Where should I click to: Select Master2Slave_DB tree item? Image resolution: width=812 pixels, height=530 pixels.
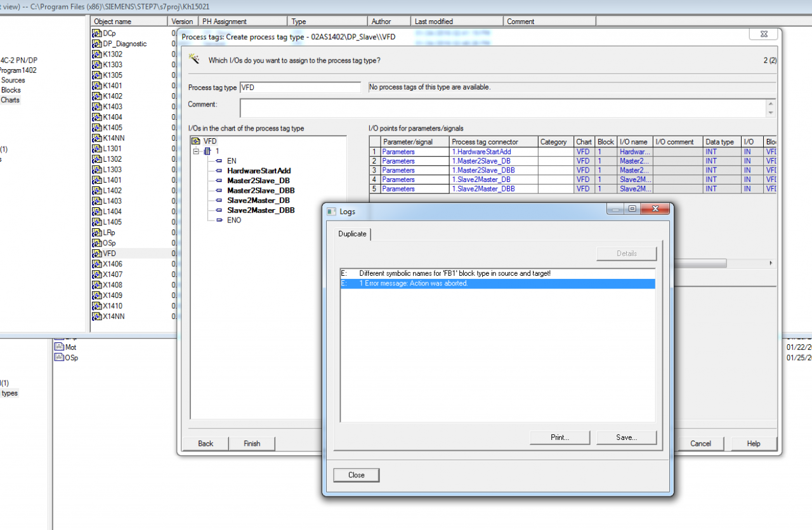[x=258, y=181]
